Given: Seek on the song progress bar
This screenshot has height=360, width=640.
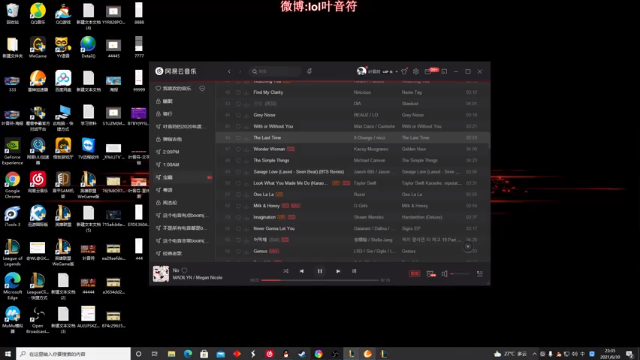Looking at the screenshot, I should (320, 280).
